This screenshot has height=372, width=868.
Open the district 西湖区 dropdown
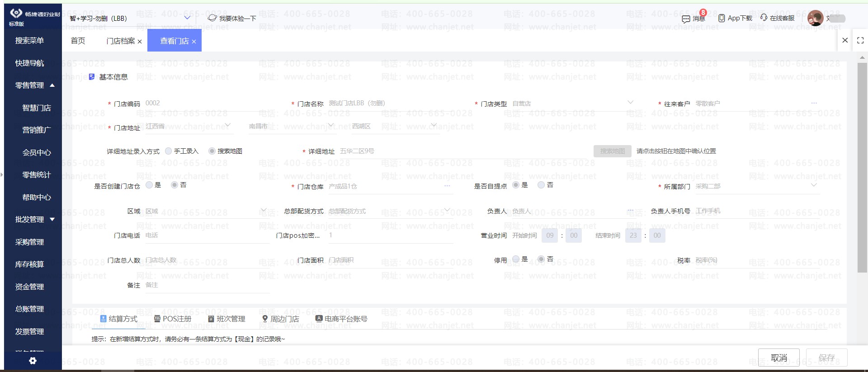(434, 125)
